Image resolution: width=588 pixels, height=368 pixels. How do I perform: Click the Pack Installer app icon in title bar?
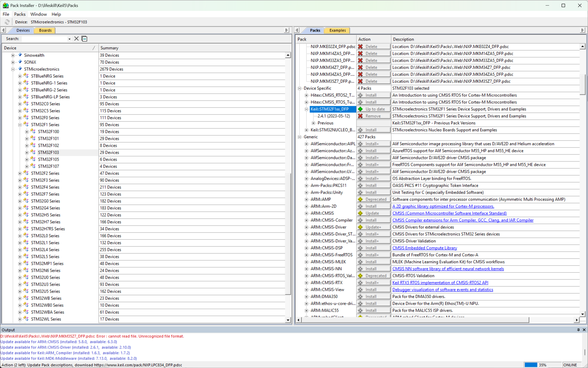(5, 5)
